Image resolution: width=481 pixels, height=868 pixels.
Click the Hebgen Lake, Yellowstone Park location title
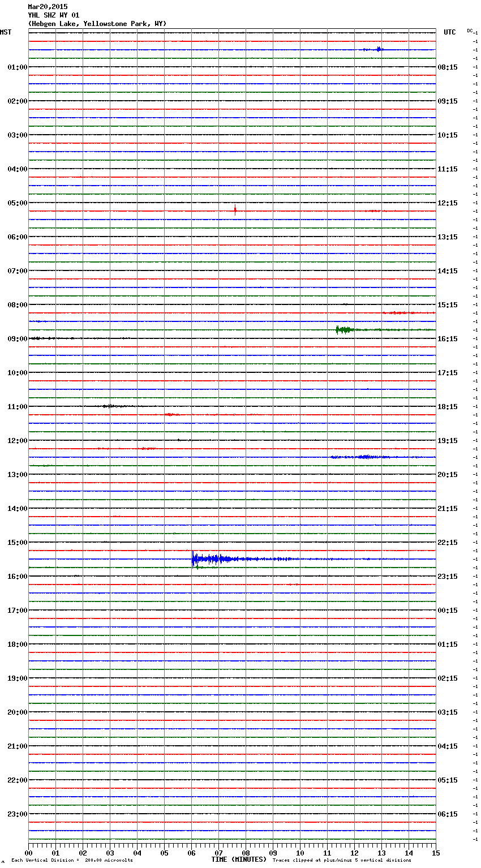coord(97,24)
